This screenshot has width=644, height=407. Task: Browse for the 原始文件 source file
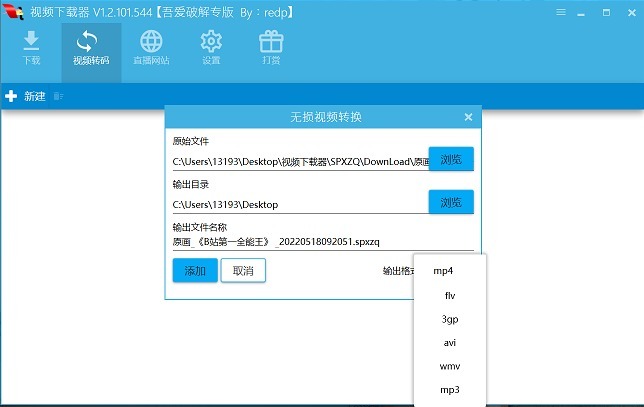[x=451, y=159]
